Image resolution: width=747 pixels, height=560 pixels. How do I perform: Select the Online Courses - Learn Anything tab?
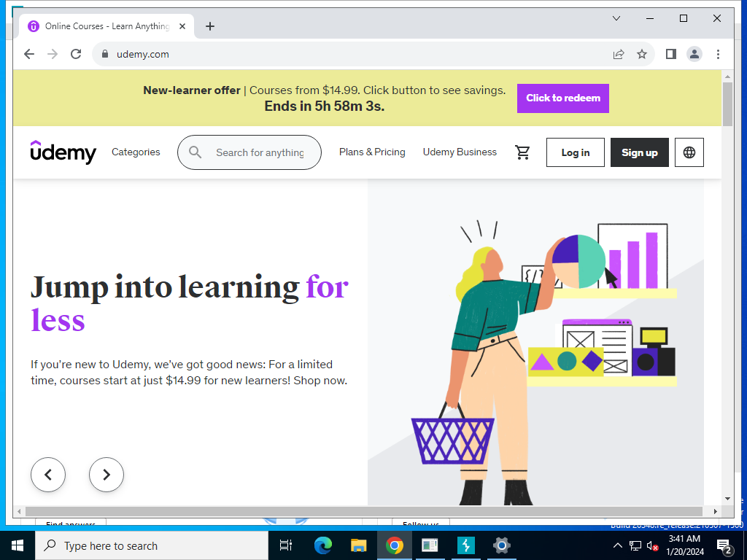click(x=107, y=26)
